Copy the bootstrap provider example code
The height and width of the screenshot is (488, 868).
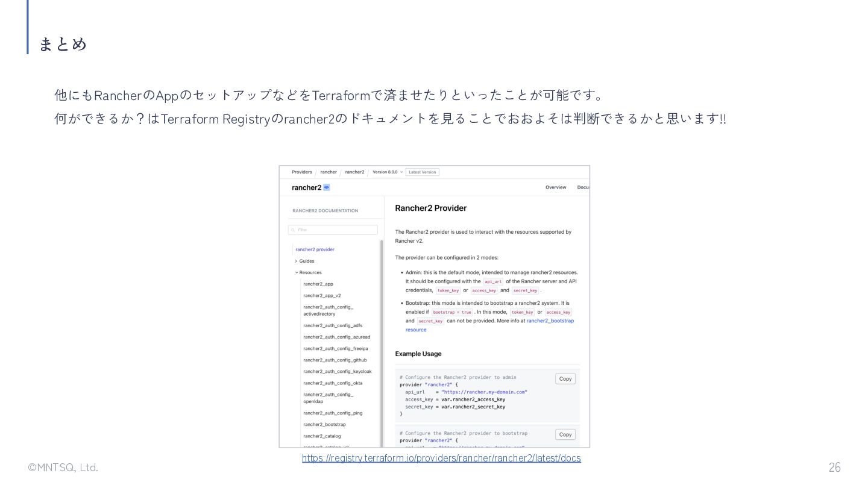pyautogui.click(x=565, y=434)
